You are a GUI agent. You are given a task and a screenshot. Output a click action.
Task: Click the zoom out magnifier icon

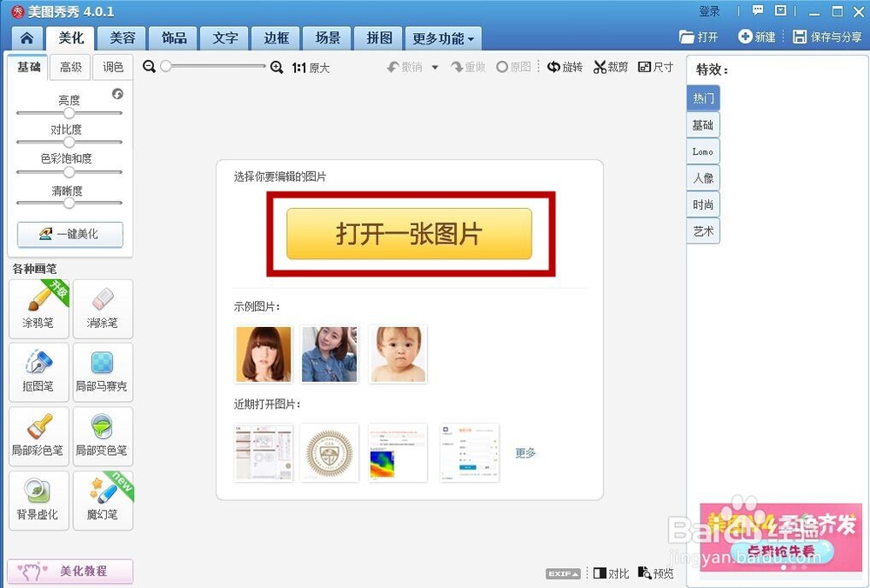(x=149, y=67)
